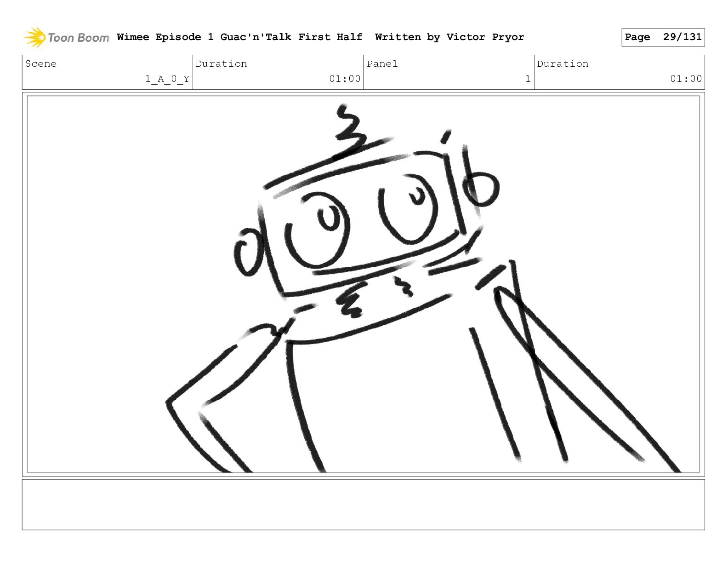Click the panel duration value at far right
Viewport: 728px width, 563px height.
[686, 79]
